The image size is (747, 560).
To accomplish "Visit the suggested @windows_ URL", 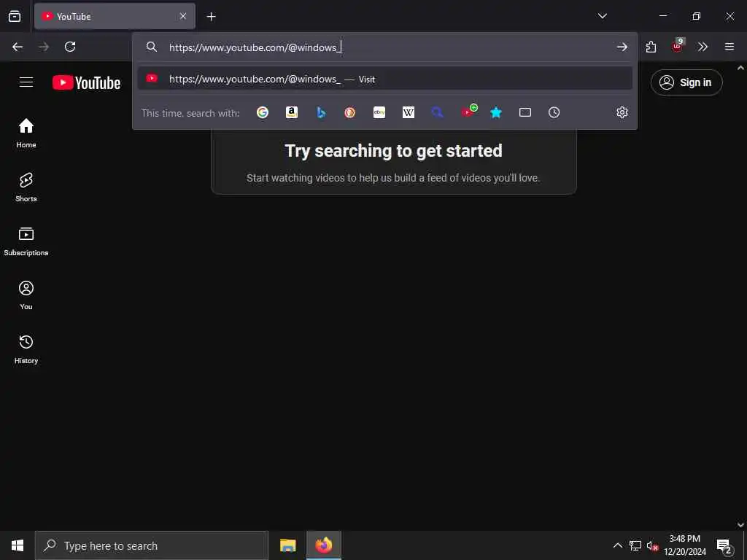I will pyautogui.click(x=385, y=79).
